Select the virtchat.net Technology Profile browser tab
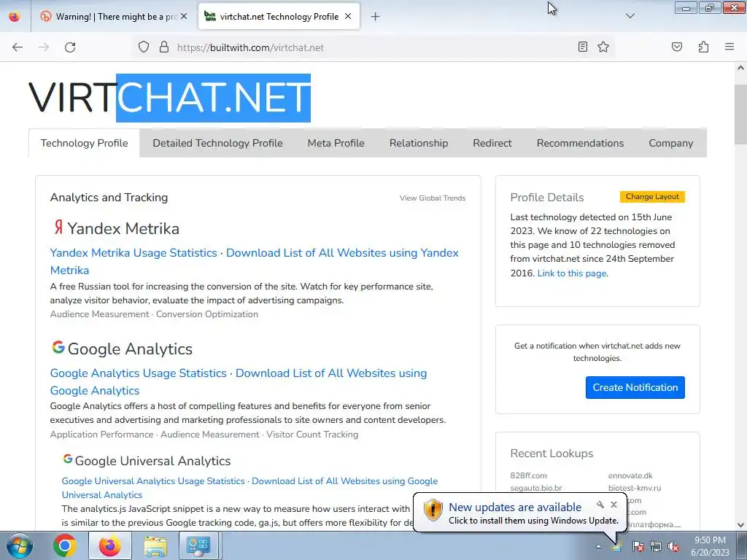Image resolution: width=747 pixels, height=560 pixels. [x=279, y=16]
